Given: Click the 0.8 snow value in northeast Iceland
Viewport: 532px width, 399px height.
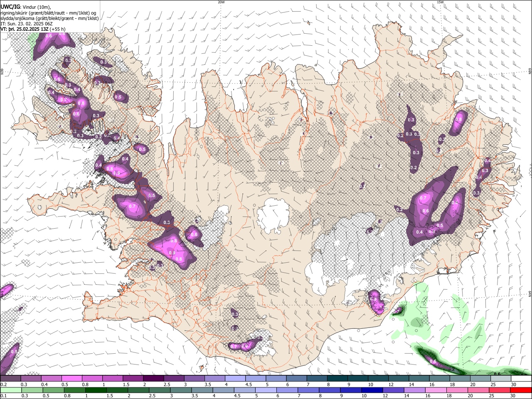Looking at the screenshot, I should (458, 120).
